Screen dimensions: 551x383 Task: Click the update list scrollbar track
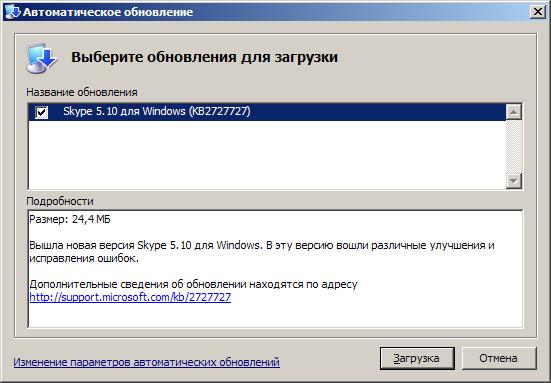tap(513, 146)
